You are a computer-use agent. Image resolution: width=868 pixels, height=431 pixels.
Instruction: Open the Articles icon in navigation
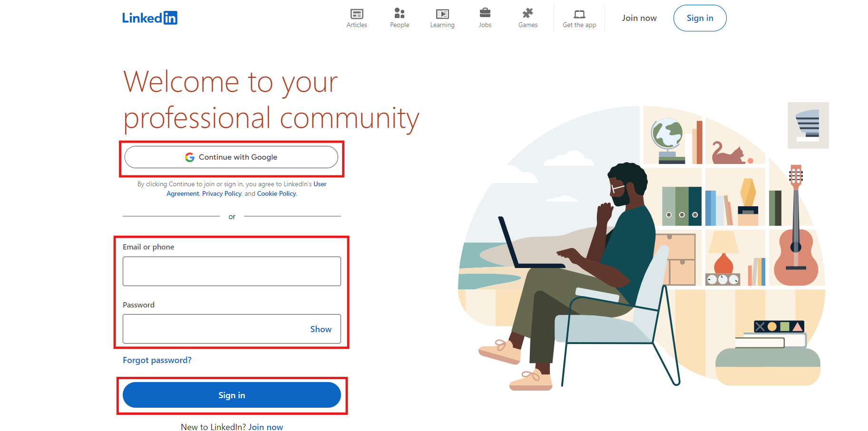point(357,14)
